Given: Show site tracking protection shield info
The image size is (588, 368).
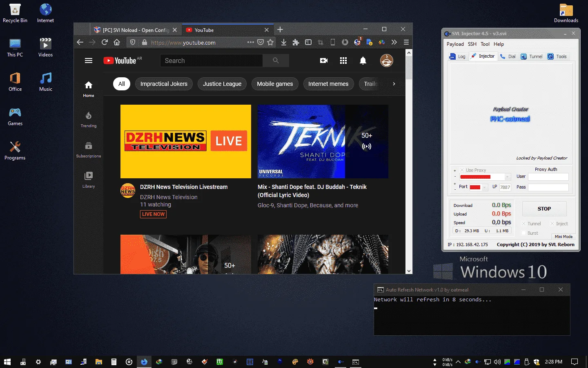Looking at the screenshot, I should [133, 42].
